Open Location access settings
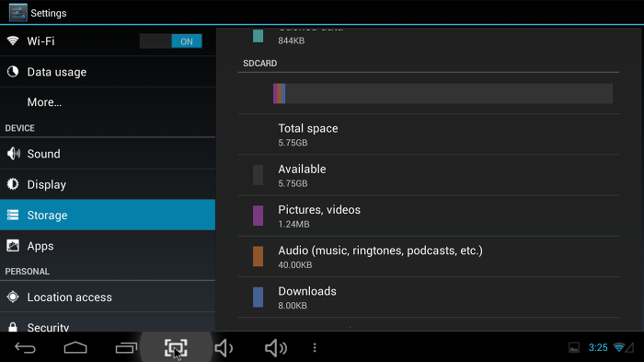The image size is (644, 362). (x=108, y=297)
